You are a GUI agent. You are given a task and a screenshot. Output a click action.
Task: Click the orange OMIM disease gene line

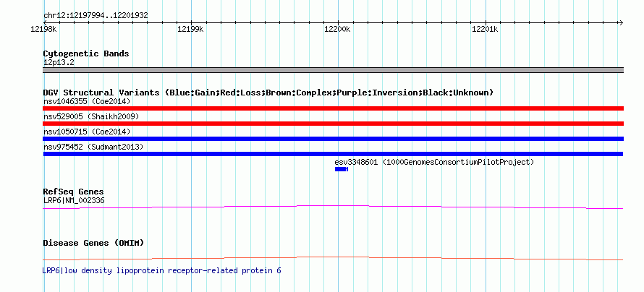coord(333,258)
